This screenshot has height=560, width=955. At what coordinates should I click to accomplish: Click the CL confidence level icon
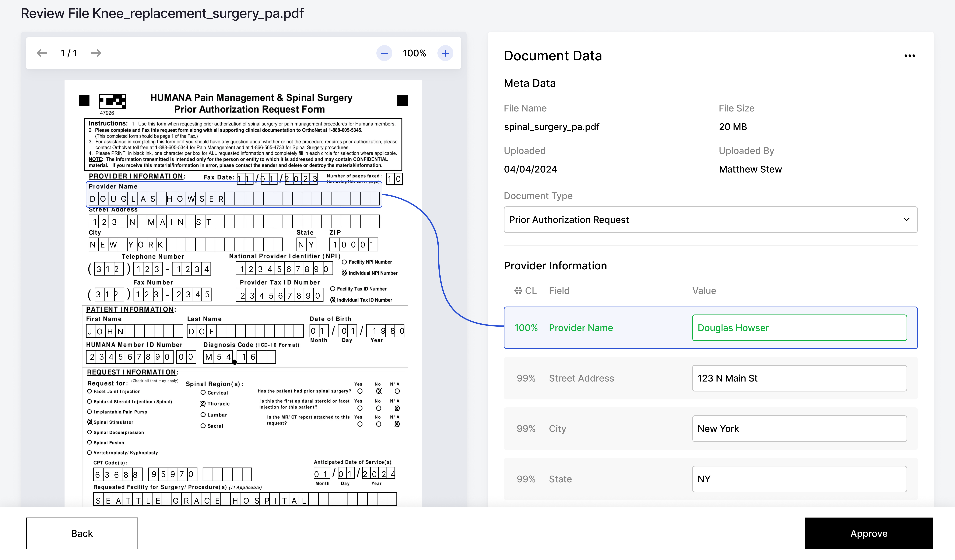coord(518,291)
